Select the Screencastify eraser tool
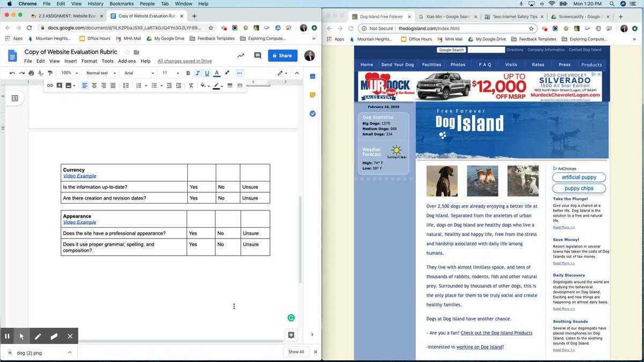 pos(54,336)
